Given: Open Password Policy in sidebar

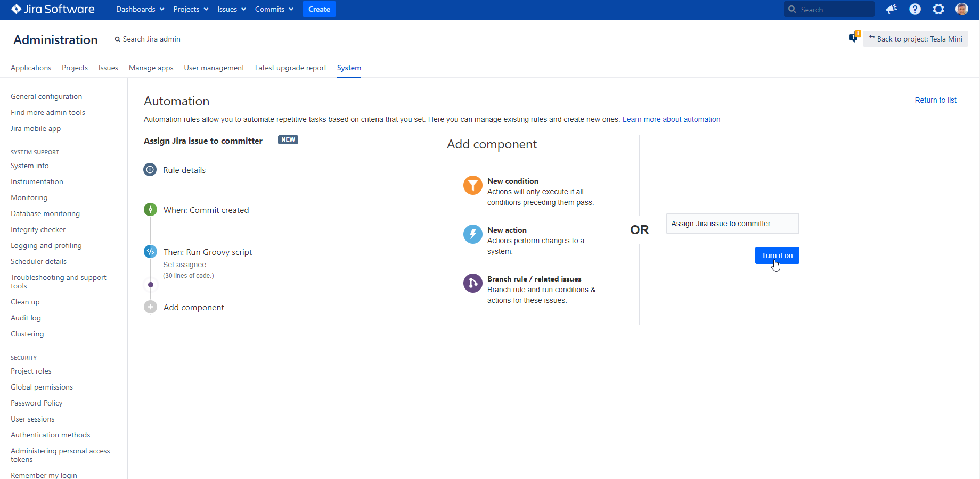Looking at the screenshot, I should tap(36, 403).
